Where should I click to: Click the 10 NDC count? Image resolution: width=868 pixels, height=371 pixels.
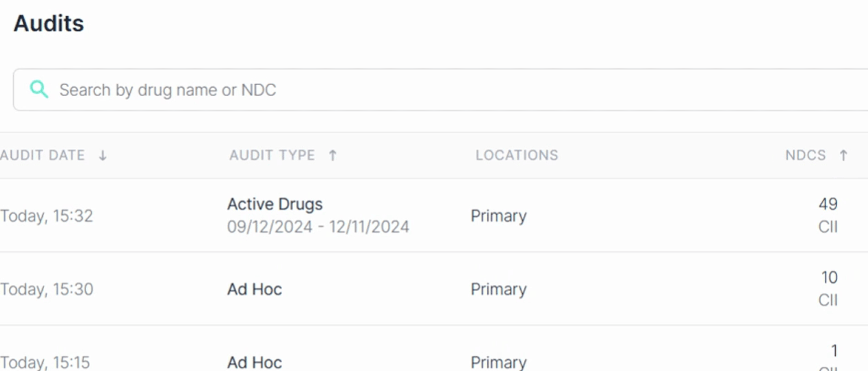pos(829,278)
